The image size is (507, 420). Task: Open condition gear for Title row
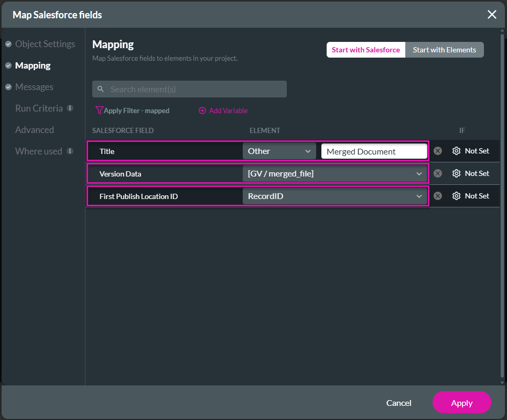[456, 151]
